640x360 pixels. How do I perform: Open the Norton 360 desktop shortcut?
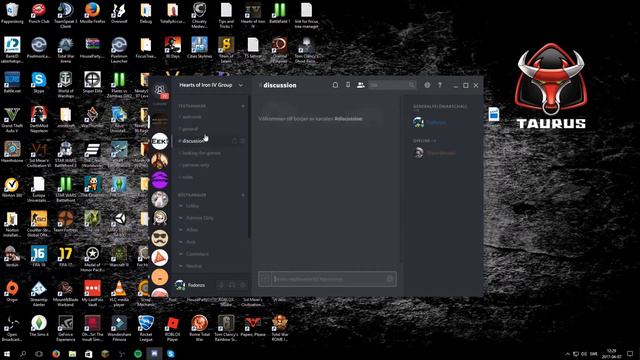tap(12, 187)
